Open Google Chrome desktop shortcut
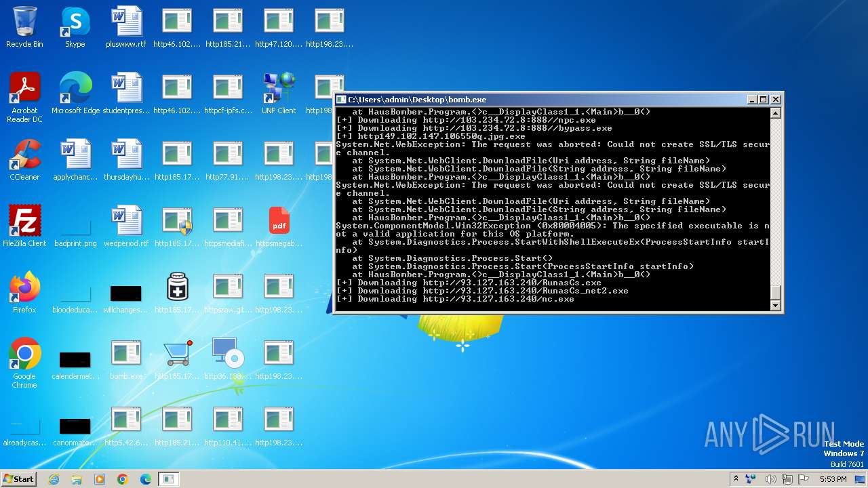The image size is (868, 488). click(x=24, y=364)
